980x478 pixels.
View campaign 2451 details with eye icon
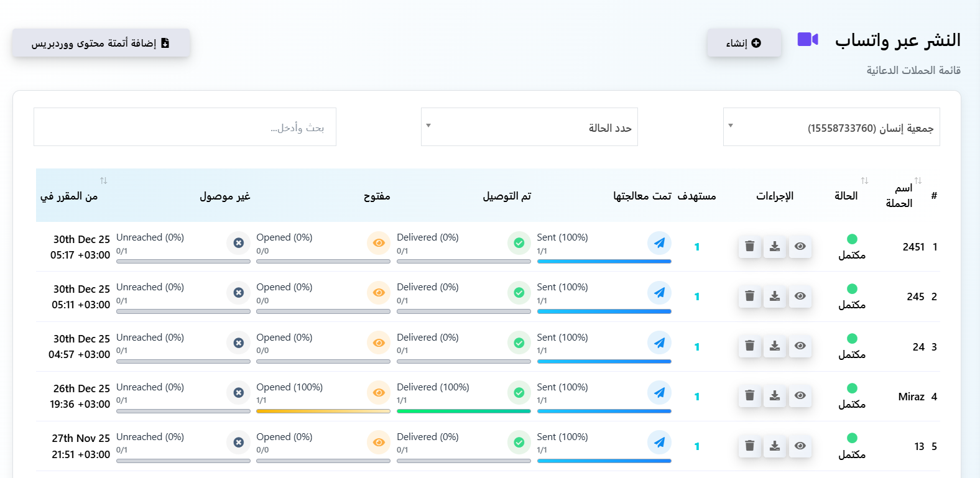click(800, 247)
